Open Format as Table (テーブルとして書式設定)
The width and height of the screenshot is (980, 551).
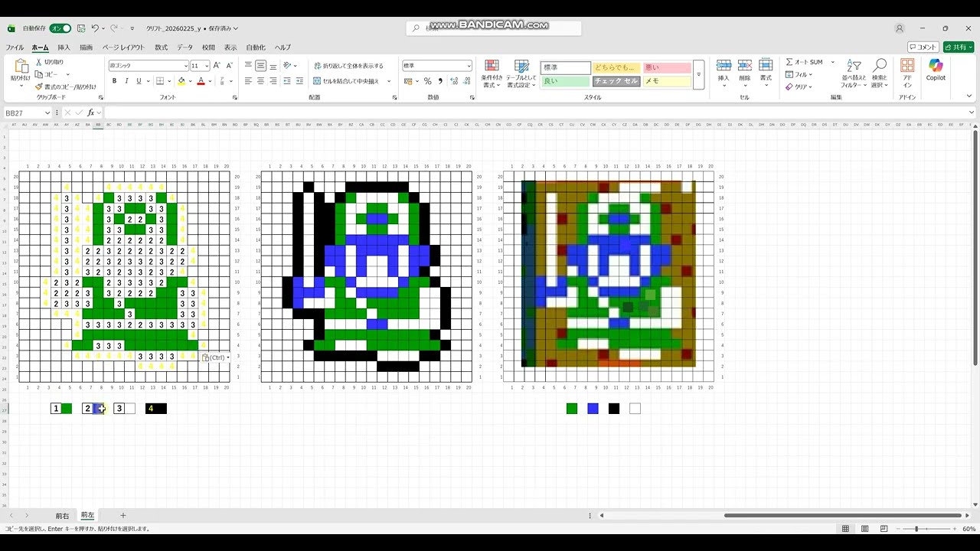pyautogui.click(x=521, y=74)
